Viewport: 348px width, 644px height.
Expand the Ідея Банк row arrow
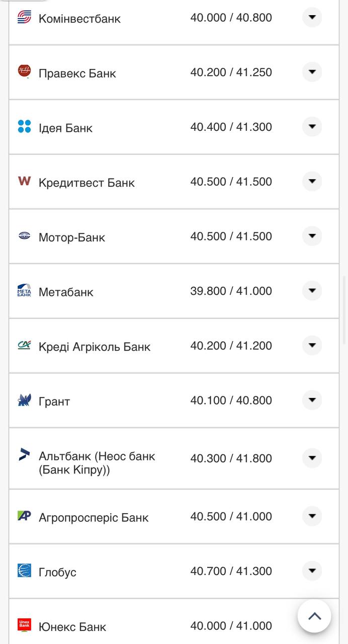[x=312, y=126]
